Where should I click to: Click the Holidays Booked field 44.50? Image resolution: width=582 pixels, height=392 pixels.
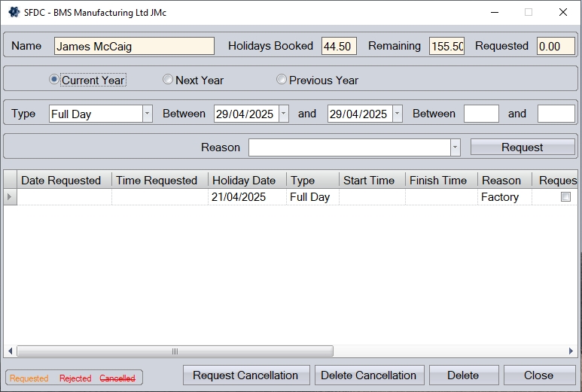[x=339, y=46]
